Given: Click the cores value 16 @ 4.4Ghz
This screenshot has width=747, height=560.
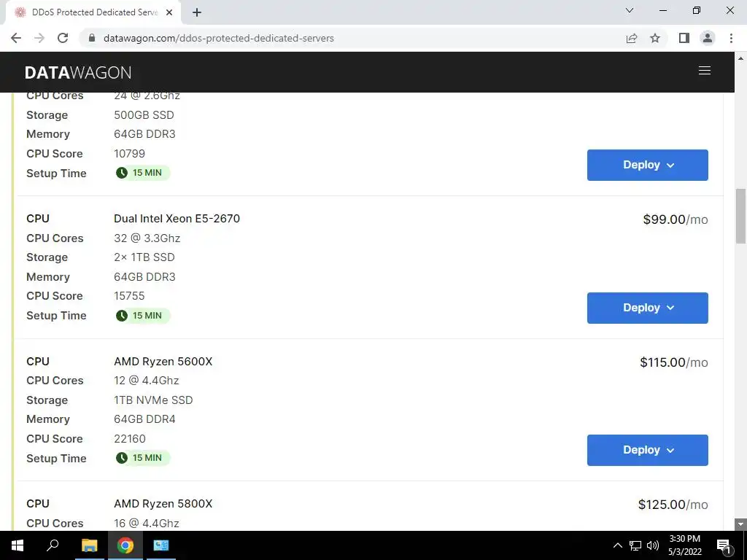Looking at the screenshot, I should point(146,524).
